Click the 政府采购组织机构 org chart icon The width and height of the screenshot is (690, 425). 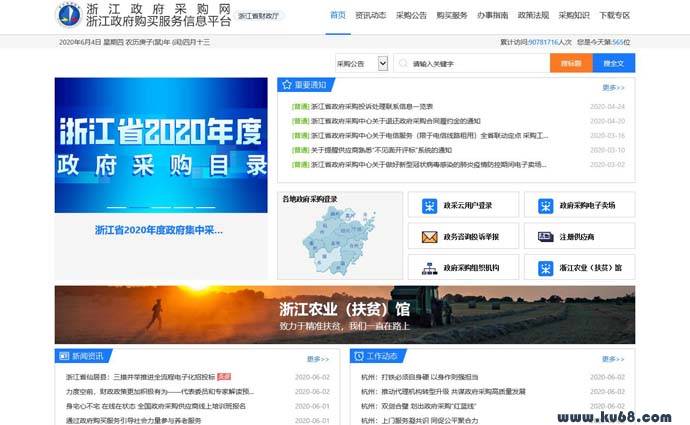coord(429,269)
